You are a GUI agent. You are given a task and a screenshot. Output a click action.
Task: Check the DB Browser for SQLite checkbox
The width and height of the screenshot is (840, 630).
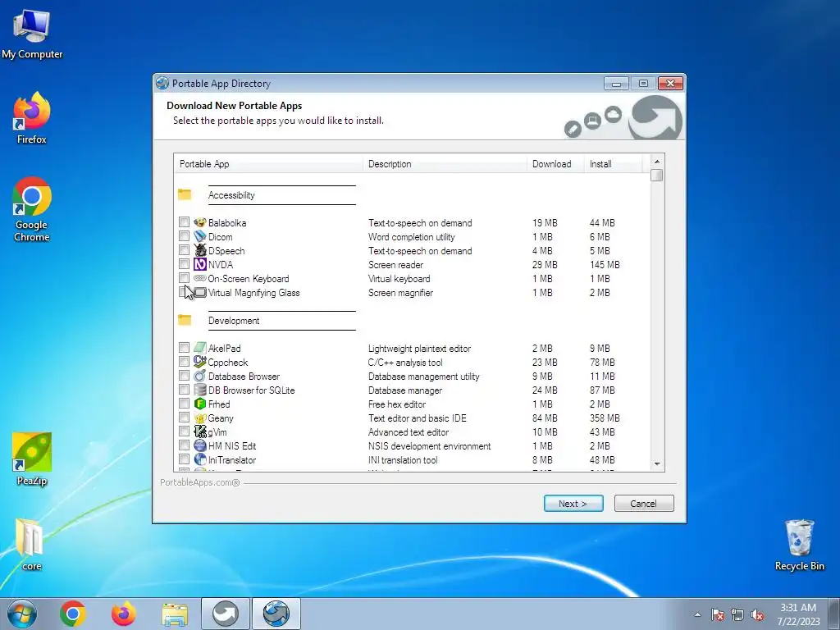coord(184,389)
